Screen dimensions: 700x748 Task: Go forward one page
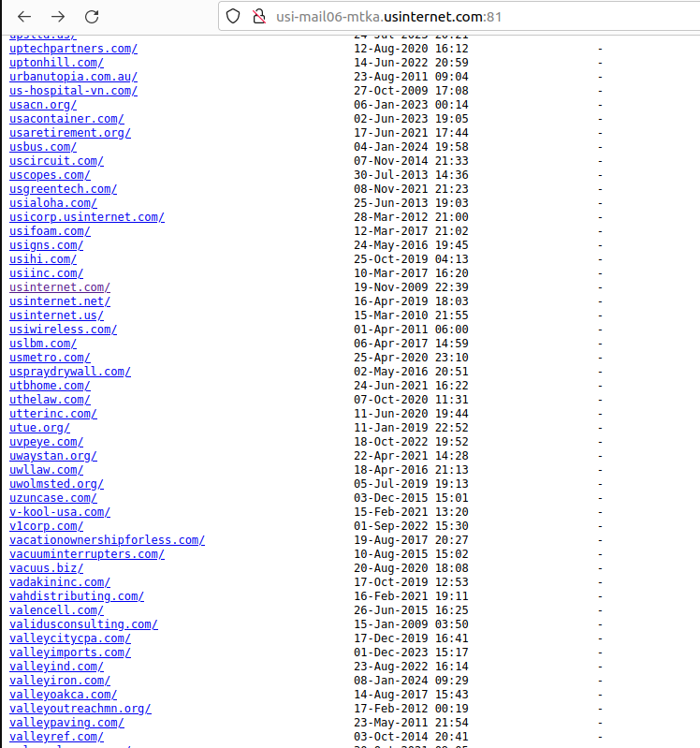click(x=58, y=17)
